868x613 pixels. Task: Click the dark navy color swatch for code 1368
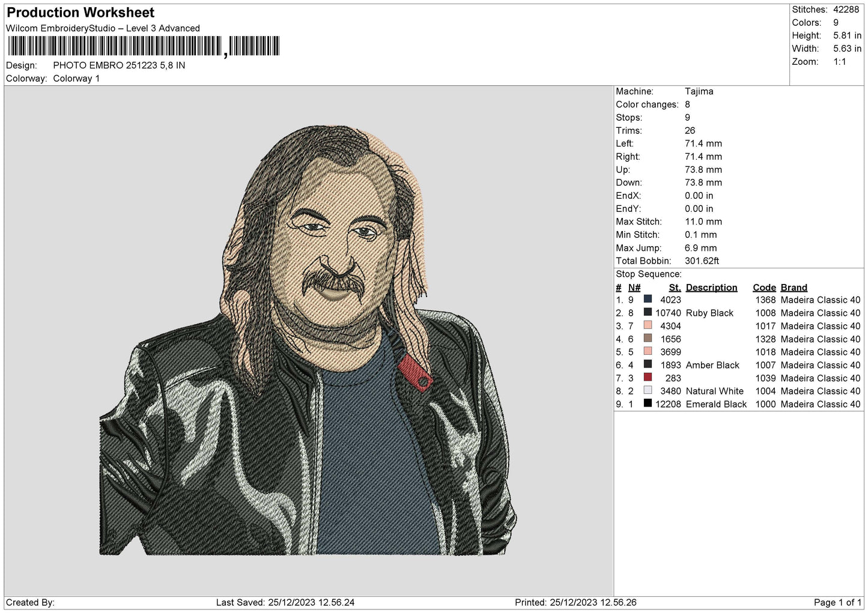coord(648,300)
